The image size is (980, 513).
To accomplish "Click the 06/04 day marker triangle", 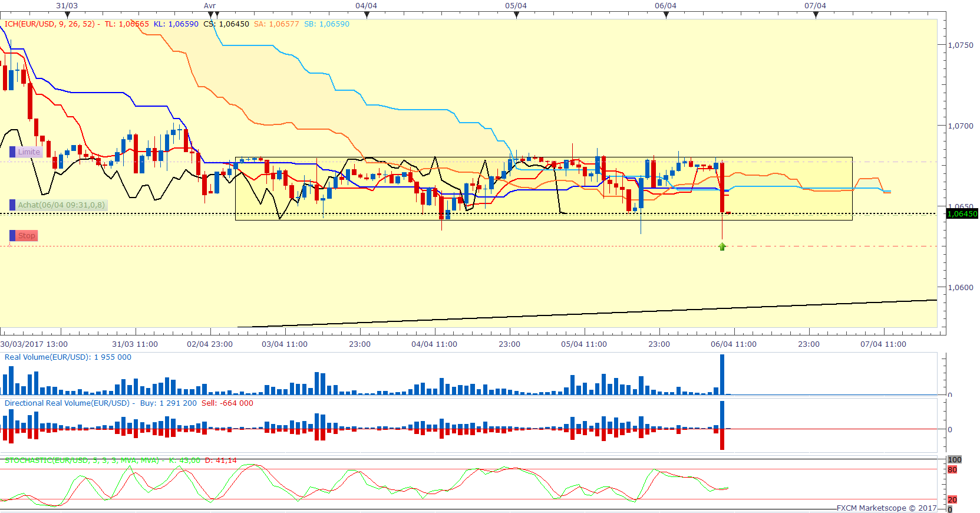I will click(x=666, y=15).
